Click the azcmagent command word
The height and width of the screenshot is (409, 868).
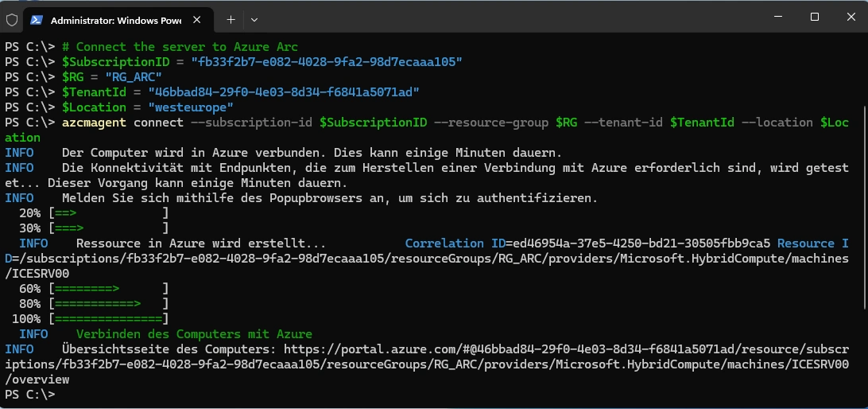[x=94, y=122]
